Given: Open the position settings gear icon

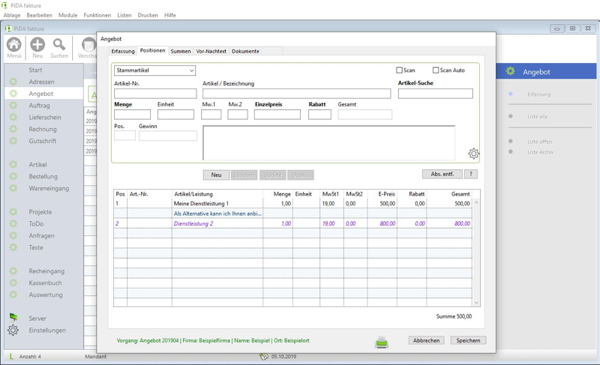Looking at the screenshot, I should [x=473, y=153].
